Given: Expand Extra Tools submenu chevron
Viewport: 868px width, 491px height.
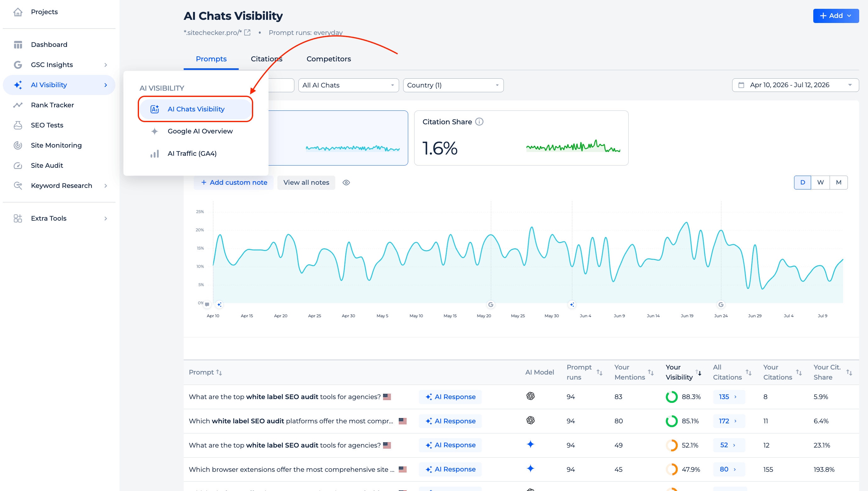Looking at the screenshot, I should [106, 218].
